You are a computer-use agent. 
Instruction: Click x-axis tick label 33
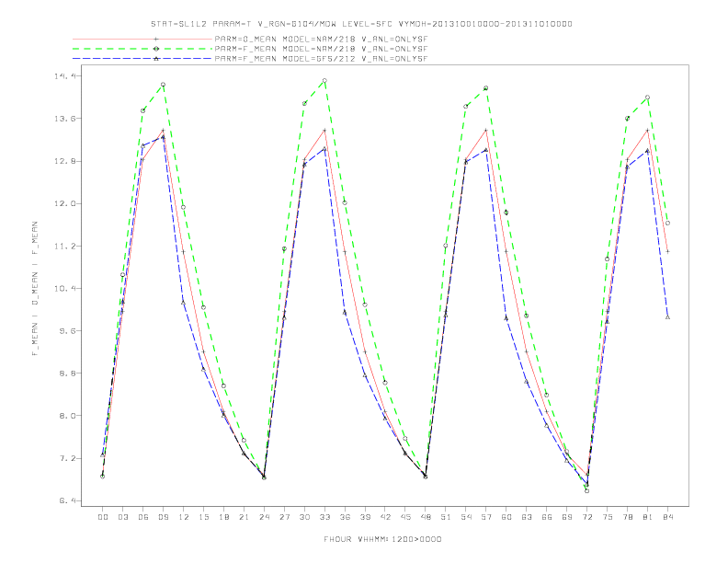324,517
